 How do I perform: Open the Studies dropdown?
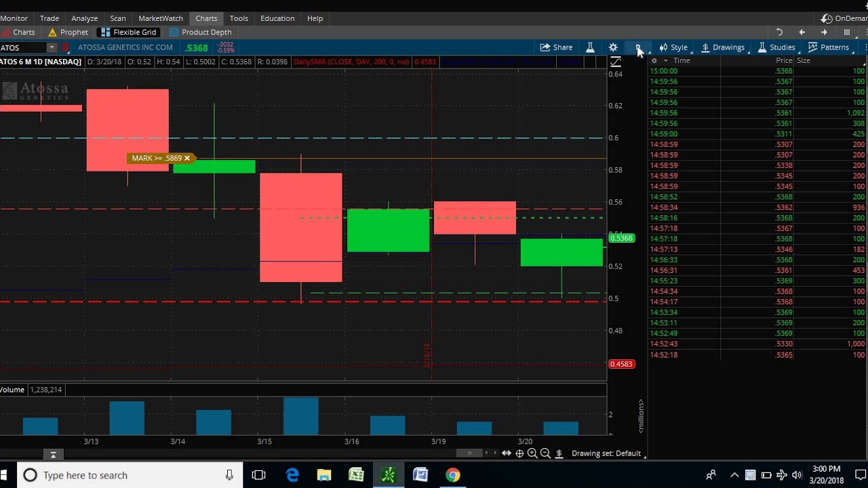[x=776, y=47]
